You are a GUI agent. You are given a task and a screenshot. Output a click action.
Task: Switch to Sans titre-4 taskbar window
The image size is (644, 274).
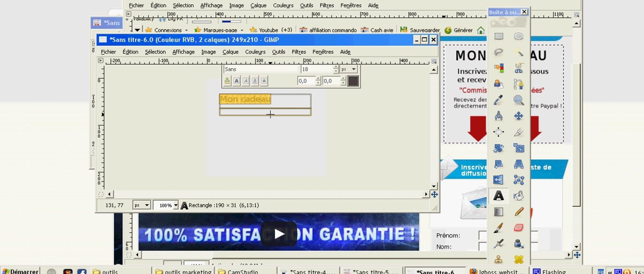309,271
